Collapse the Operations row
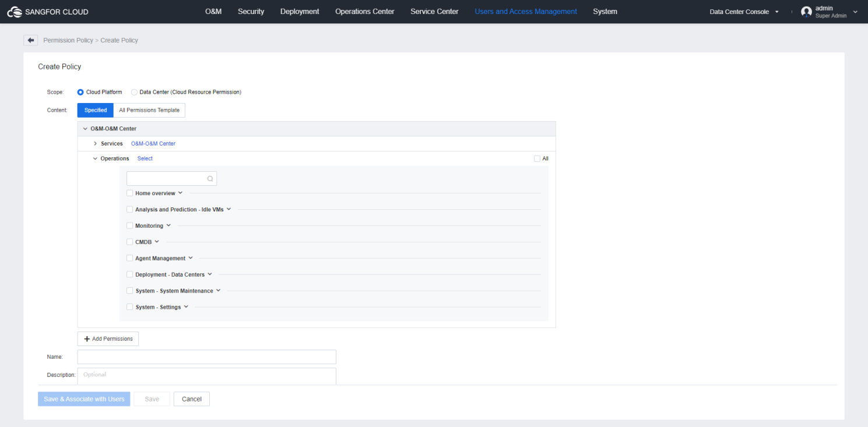Screen dimensions: 868x427 click(95, 158)
